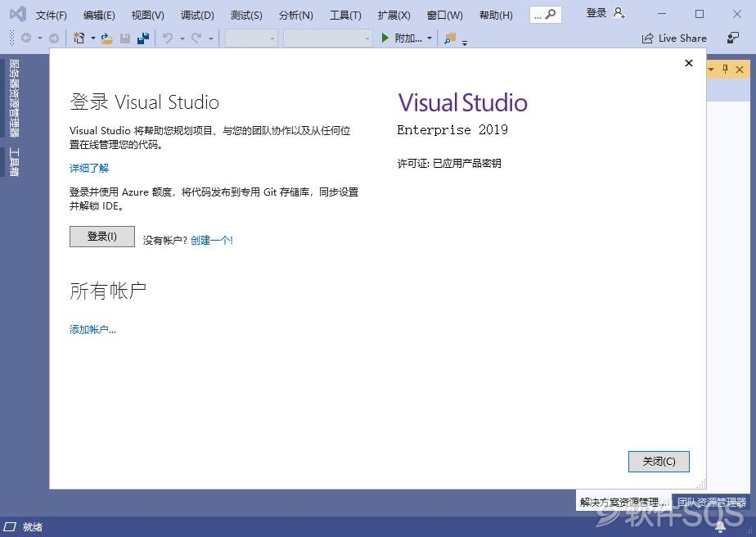The image size is (756, 537).
Task: Click the Save All toolbar icon
Action: click(142, 38)
